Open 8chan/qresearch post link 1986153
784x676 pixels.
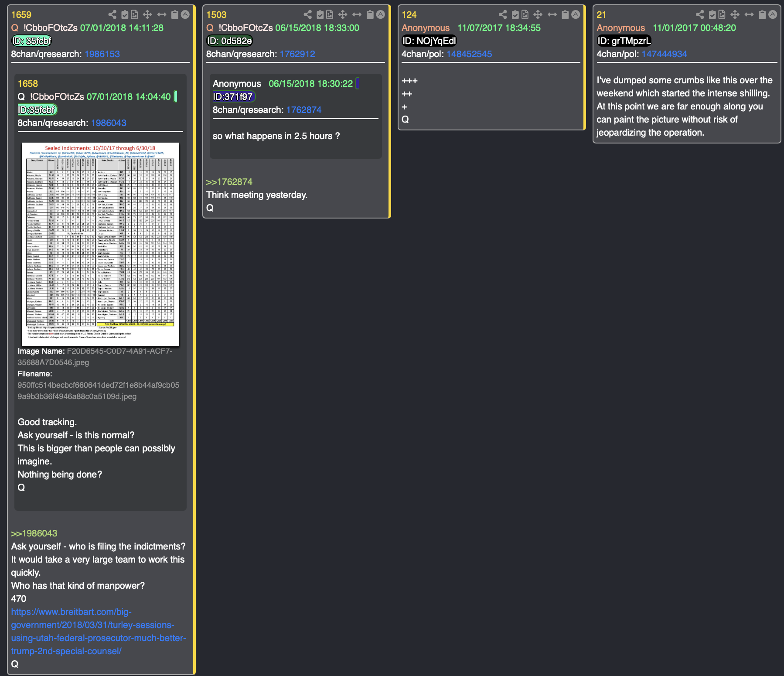(102, 54)
